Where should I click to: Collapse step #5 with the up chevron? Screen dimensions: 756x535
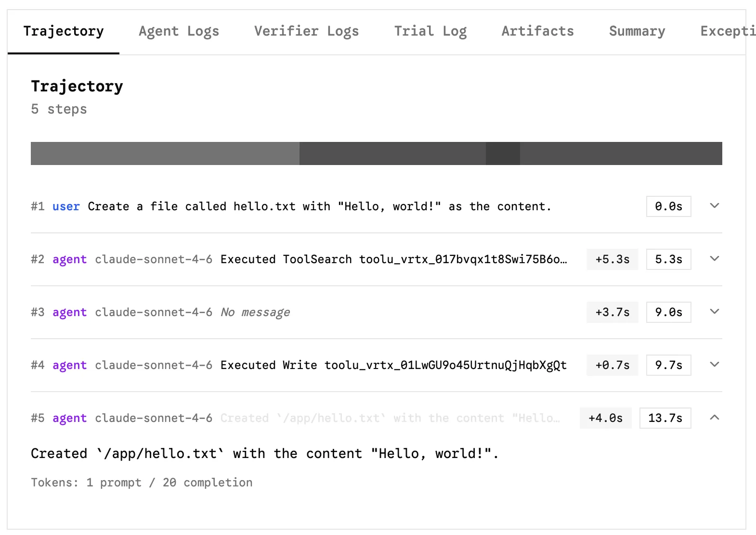(715, 418)
